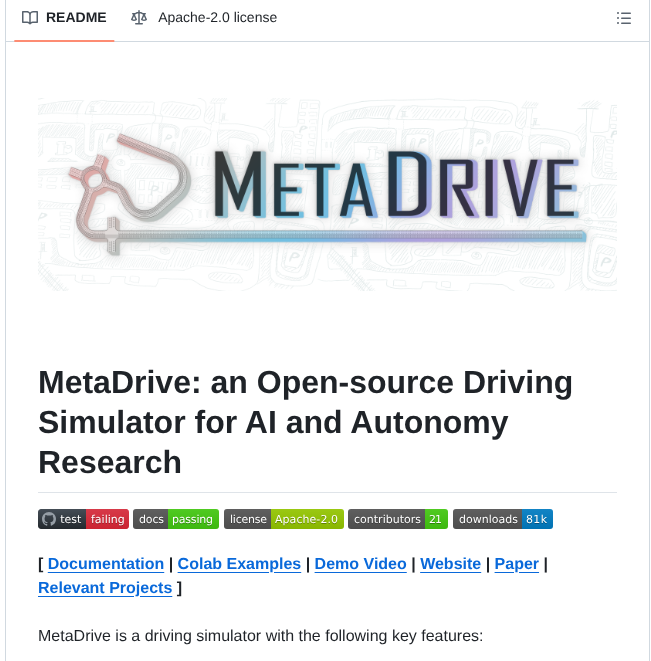Open the docs passing badge

(176, 519)
